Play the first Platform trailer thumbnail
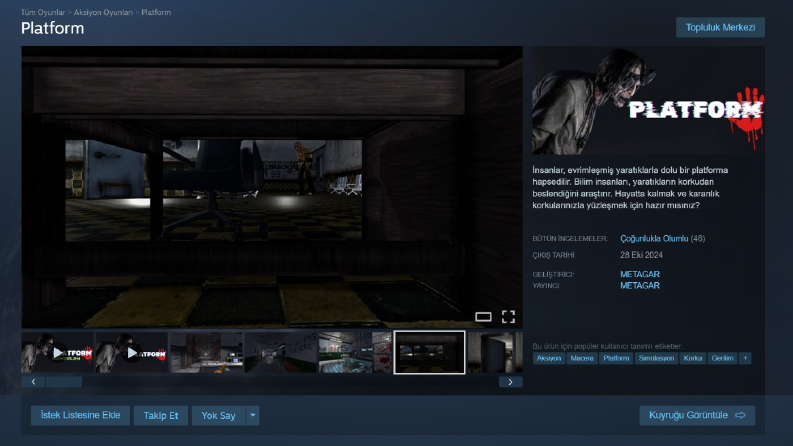This screenshot has width=793, height=446. click(x=57, y=352)
